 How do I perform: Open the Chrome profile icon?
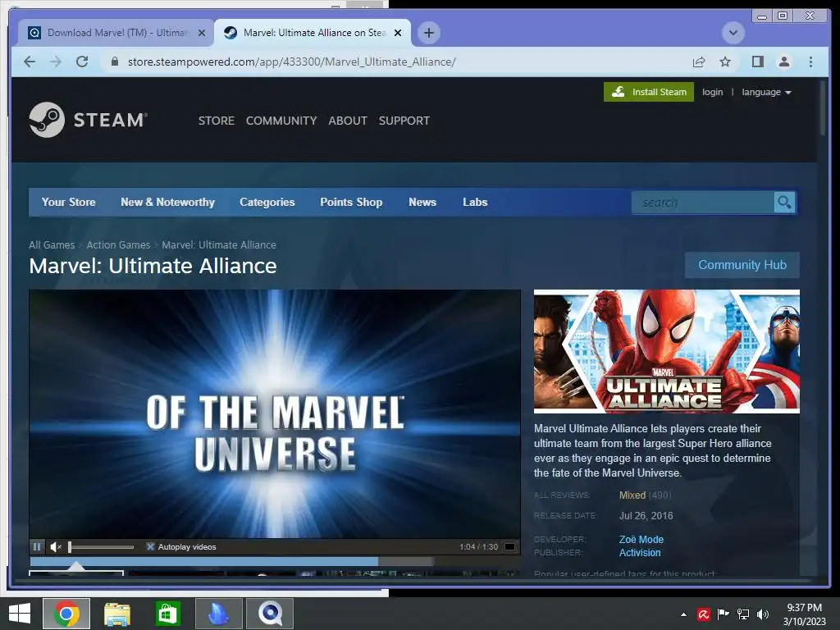783,62
